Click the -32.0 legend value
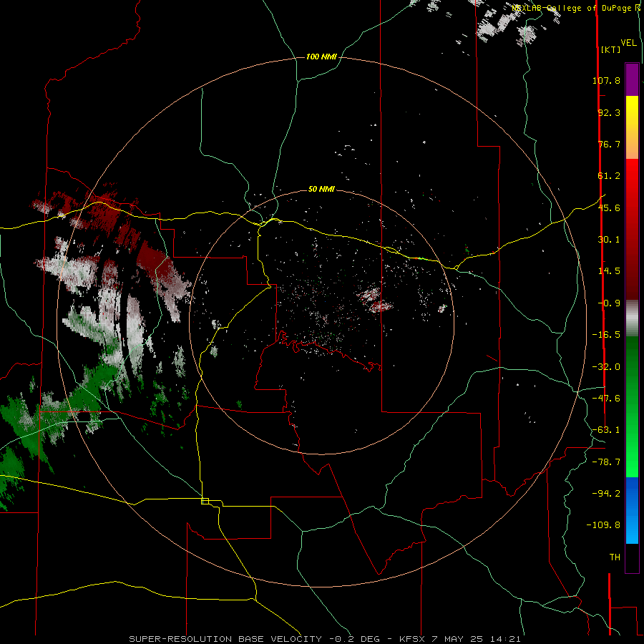This screenshot has height=644, width=644. tap(606, 367)
